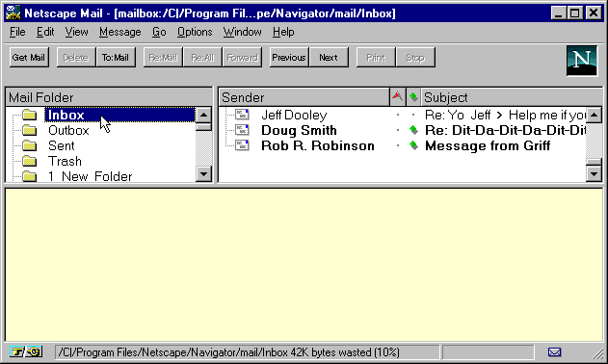Go to the Previous message

(x=289, y=58)
